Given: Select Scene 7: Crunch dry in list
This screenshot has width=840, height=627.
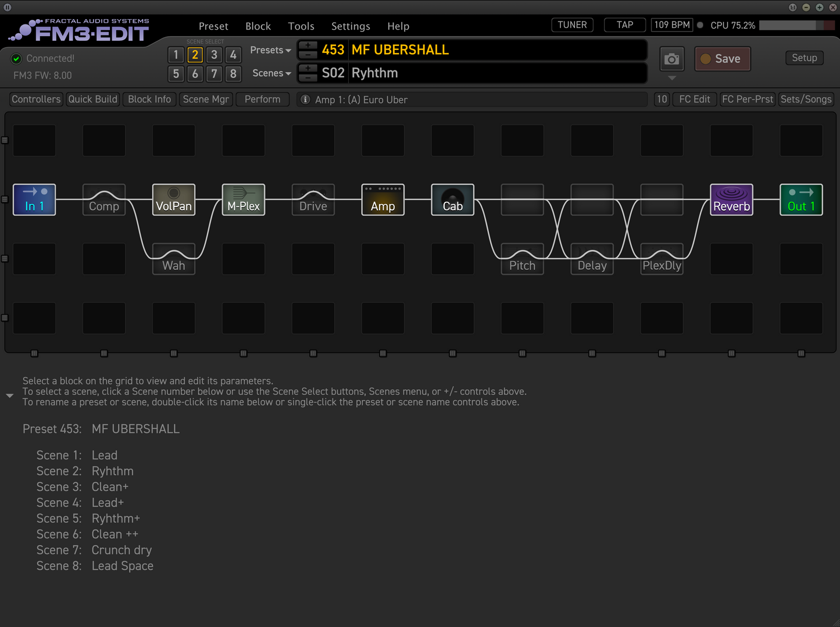Looking at the screenshot, I should click(x=94, y=550).
